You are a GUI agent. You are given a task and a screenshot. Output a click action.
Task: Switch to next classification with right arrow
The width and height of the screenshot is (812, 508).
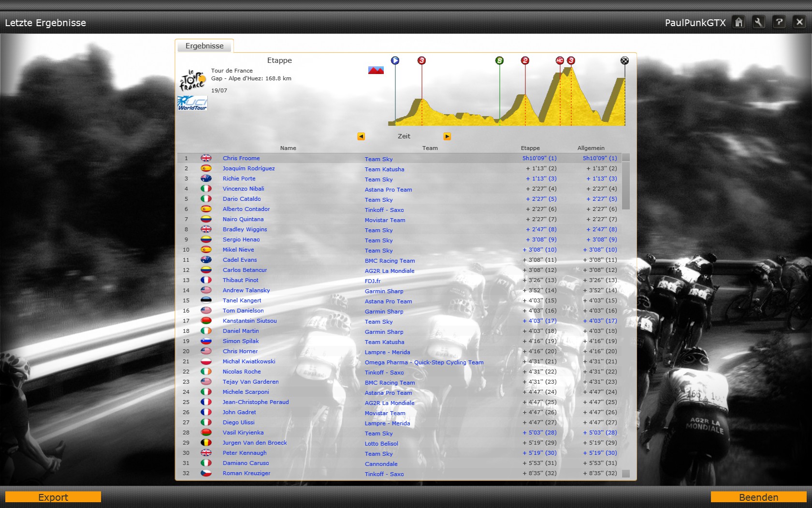point(447,136)
